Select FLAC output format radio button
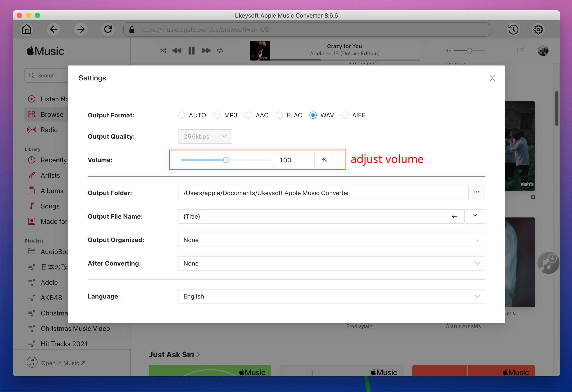572x392 pixels. click(x=279, y=115)
